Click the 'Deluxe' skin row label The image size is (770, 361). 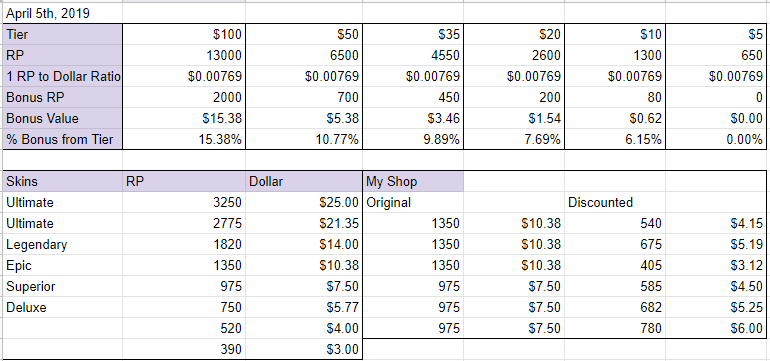(62, 307)
